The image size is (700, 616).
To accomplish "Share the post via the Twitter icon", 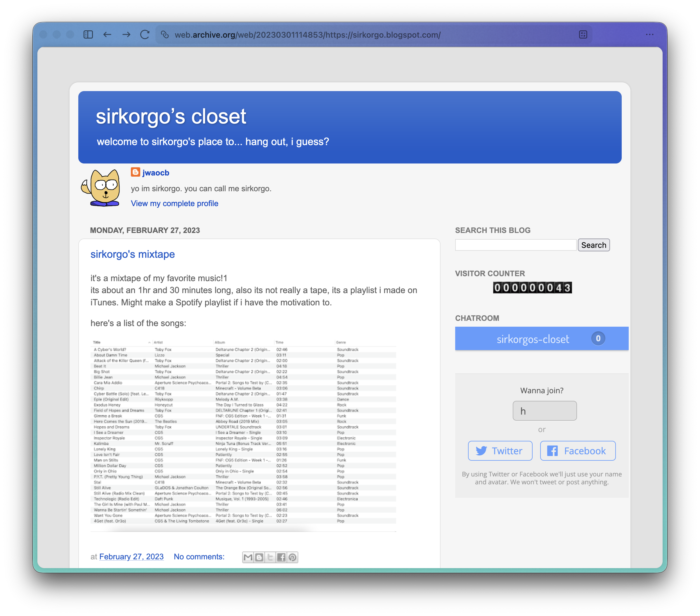I will [x=270, y=557].
